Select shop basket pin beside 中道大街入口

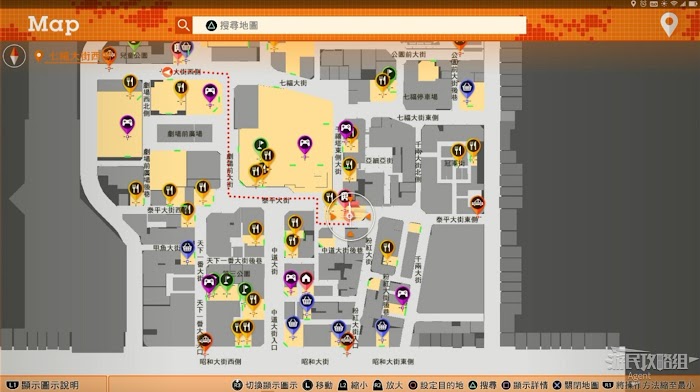[x=293, y=325]
